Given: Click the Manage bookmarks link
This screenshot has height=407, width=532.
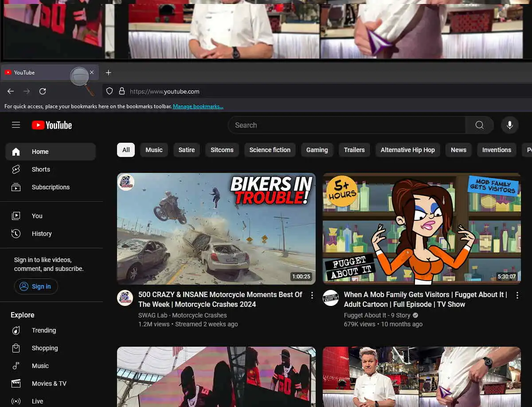Looking at the screenshot, I should click(198, 106).
